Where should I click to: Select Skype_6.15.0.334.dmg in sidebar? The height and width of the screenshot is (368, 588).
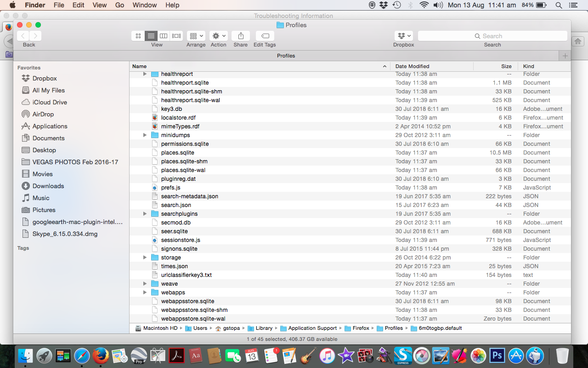(65, 234)
